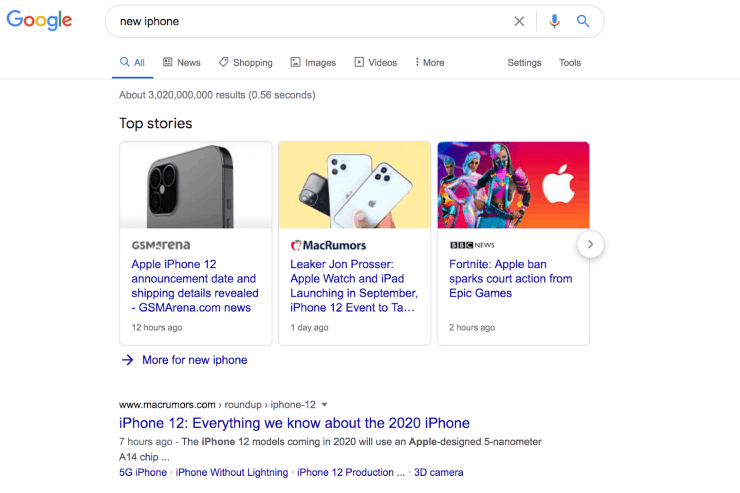
Task: Start voice search with microphone icon
Action: click(555, 21)
